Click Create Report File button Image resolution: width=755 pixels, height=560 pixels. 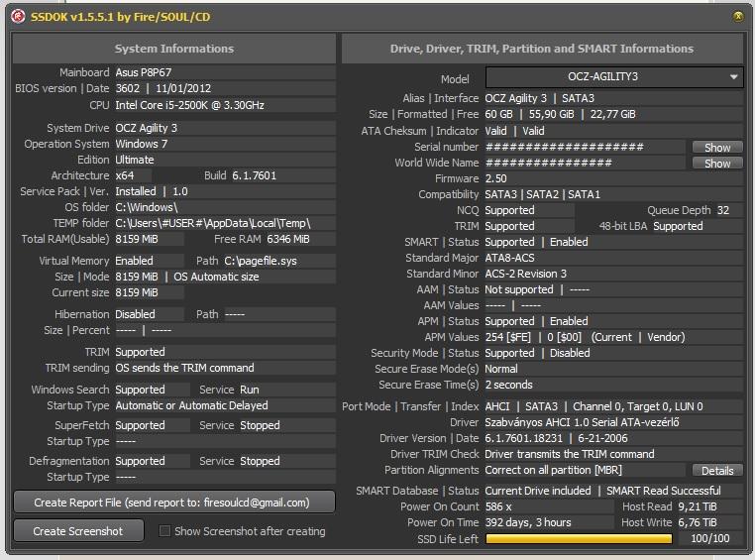(174, 503)
